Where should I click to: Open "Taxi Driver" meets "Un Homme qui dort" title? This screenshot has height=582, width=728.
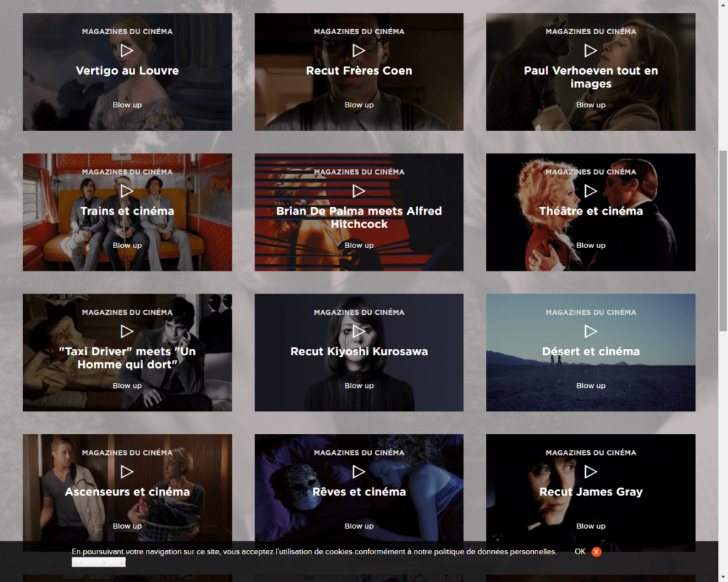point(127,358)
